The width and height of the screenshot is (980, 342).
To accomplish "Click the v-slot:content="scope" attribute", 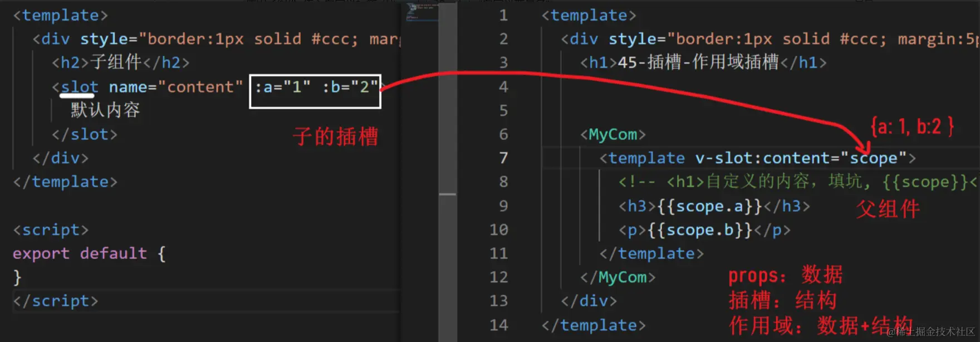I will [801, 158].
